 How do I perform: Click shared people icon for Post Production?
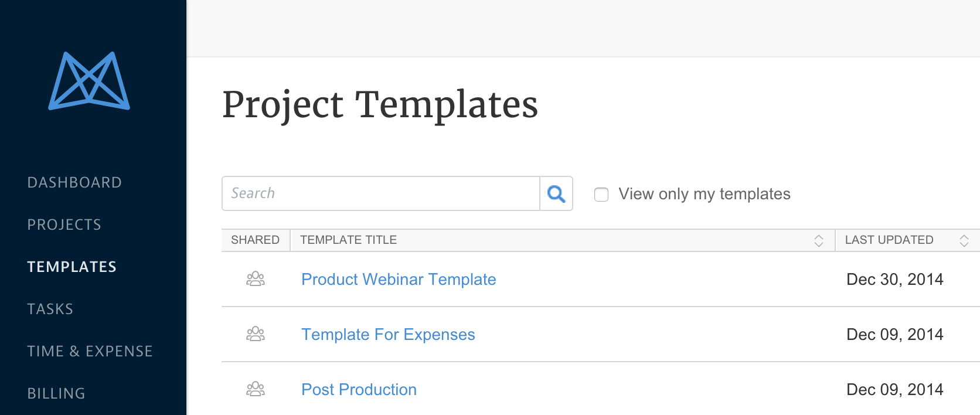click(256, 389)
